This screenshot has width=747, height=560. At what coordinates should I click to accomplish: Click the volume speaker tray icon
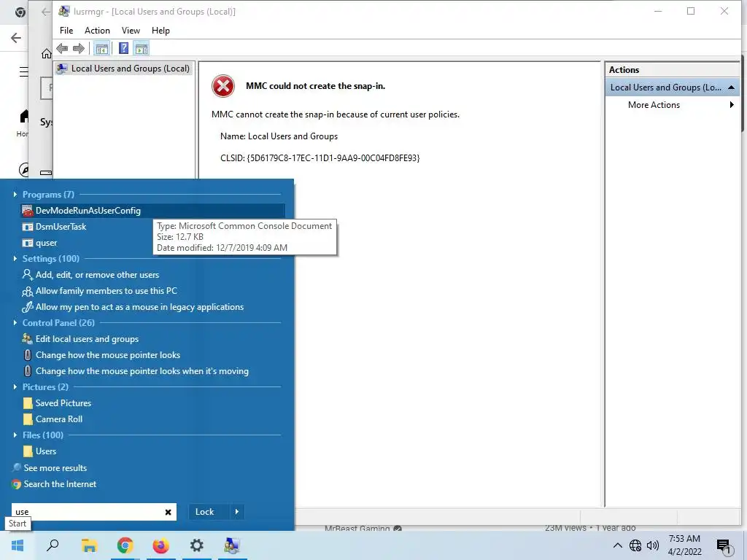click(x=653, y=545)
